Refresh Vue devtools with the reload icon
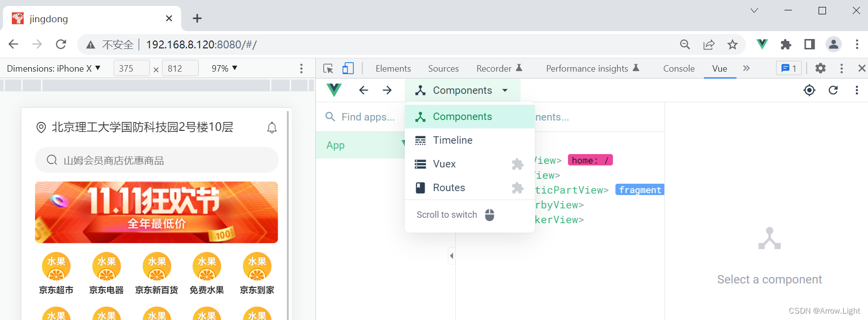 (x=833, y=90)
